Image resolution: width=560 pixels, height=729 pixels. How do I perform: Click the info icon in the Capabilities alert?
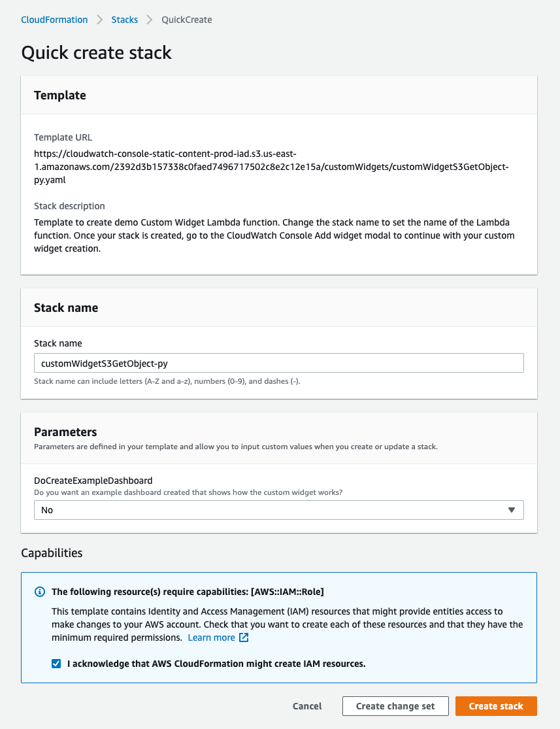click(39, 592)
